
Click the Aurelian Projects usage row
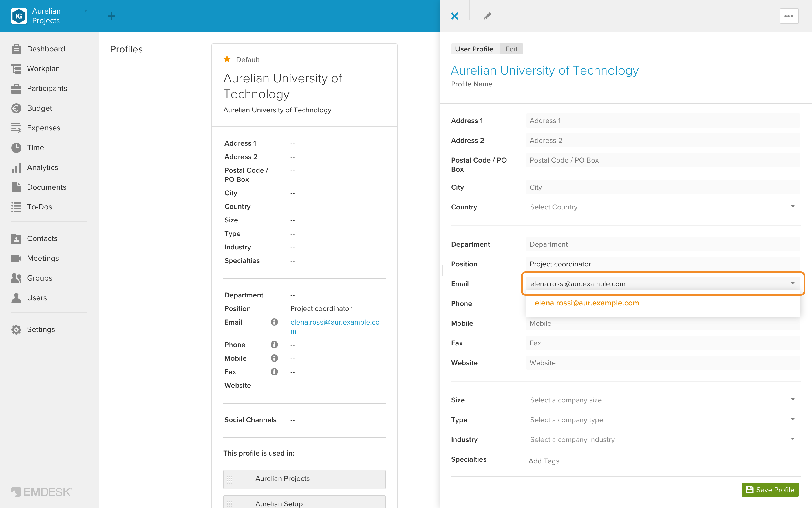coord(304,479)
